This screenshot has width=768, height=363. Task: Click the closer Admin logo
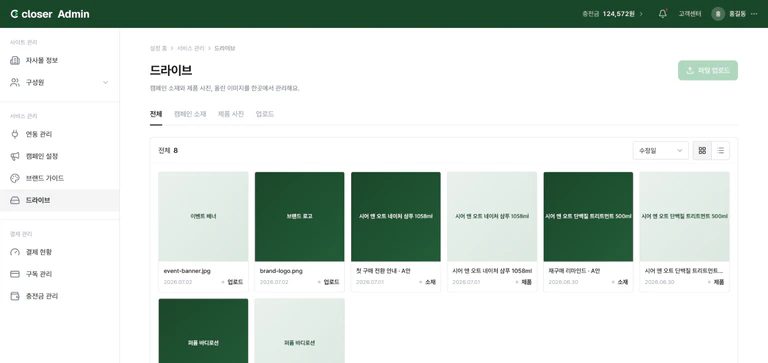(x=50, y=14)
